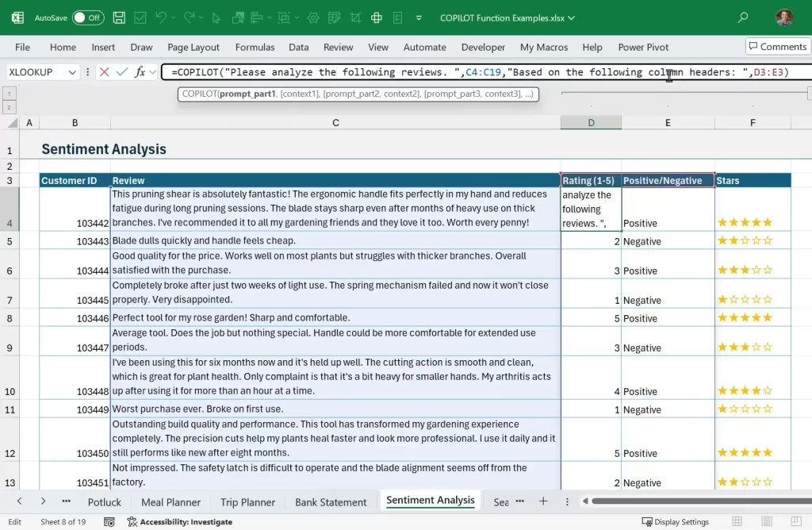Collapse outline to level 1
Viewport: 812px width, 530px height.
pos(9,94)
